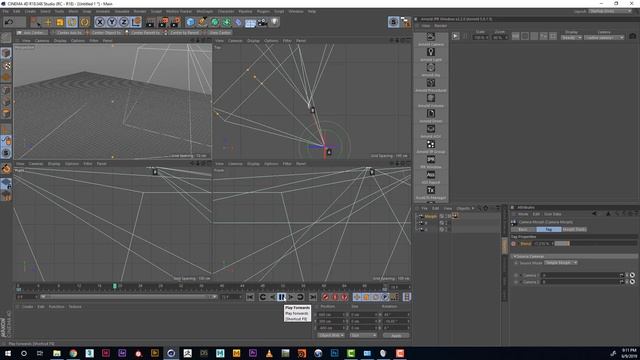This screenshot has width=640, height=360.
Task: Select the Move tool in top toolbar
Action: tap(48, 22)
